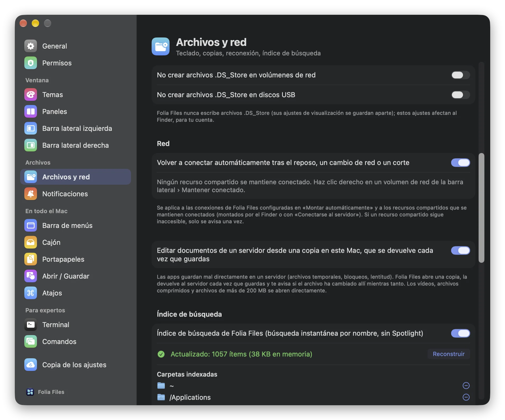
Task: Open Portapapeles clipboard icon
Action: (31, 259)
